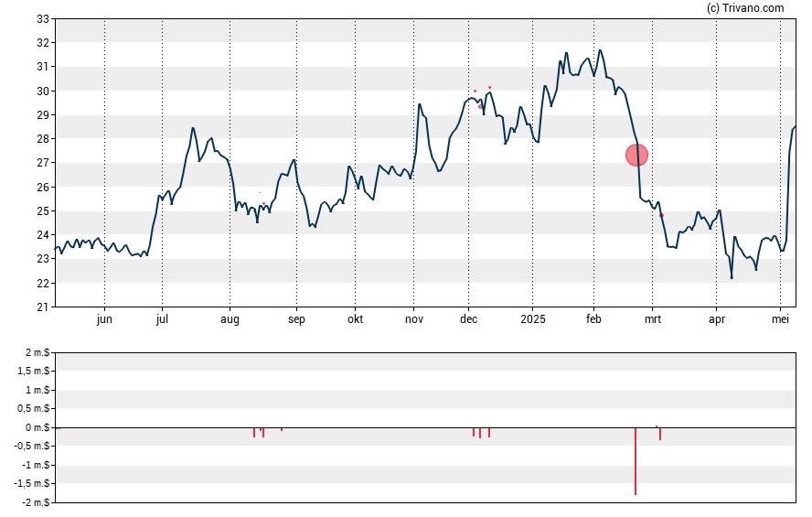The height and width of the screenshot is (517, 812).
Task: Select the 'mrt' label on the x-axis
Action: [653, 319]
